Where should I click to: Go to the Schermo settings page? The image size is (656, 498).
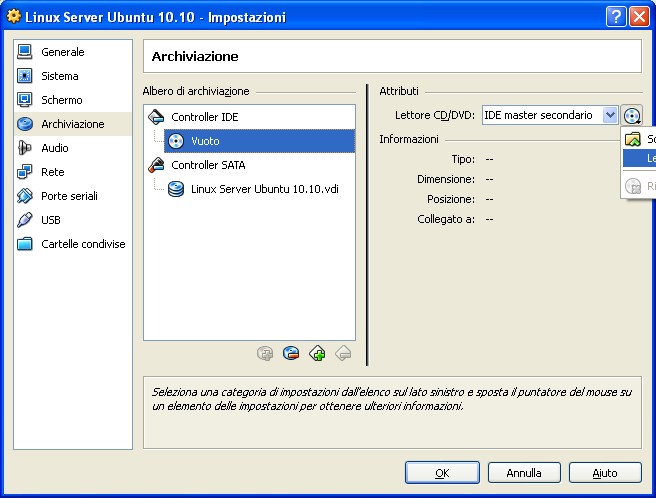click(73, 100)
